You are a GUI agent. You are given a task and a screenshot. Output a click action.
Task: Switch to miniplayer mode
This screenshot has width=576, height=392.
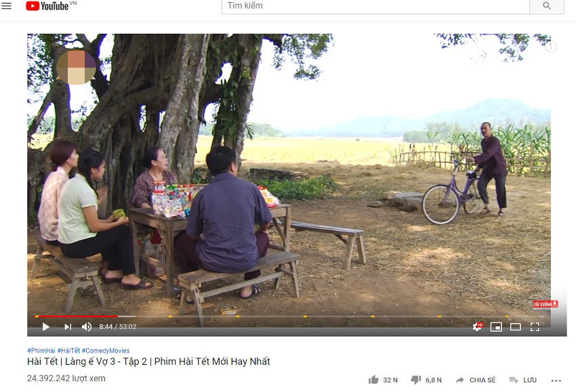pyautogui.click(x=496, y=326)
